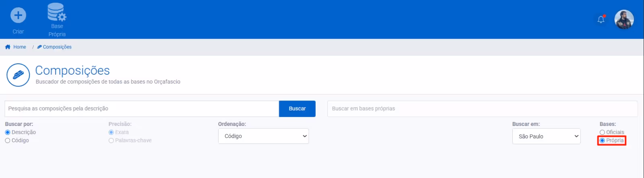Click the Composições page heading

[x=72, y=70]
